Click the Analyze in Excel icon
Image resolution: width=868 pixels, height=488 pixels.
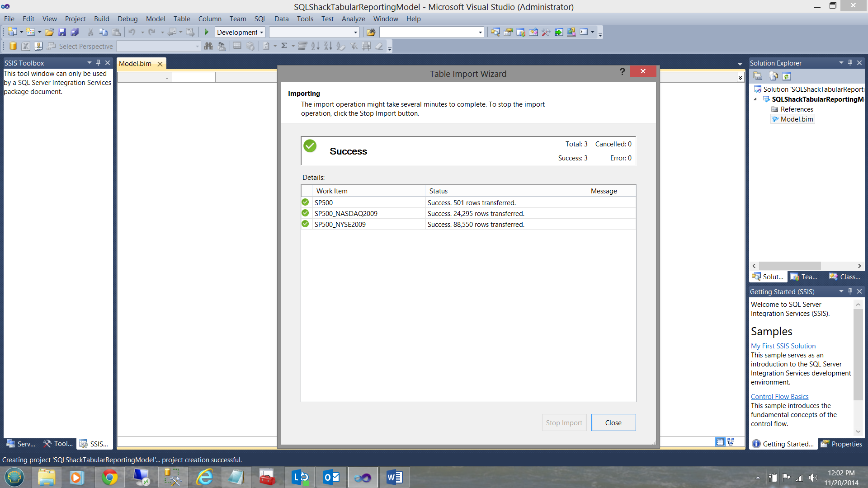pos(26,46)
